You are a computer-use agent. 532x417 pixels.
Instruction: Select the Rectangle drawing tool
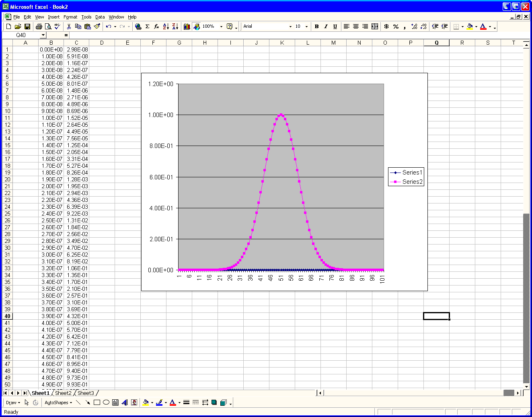pyautogui.click(x=97, y=403)
